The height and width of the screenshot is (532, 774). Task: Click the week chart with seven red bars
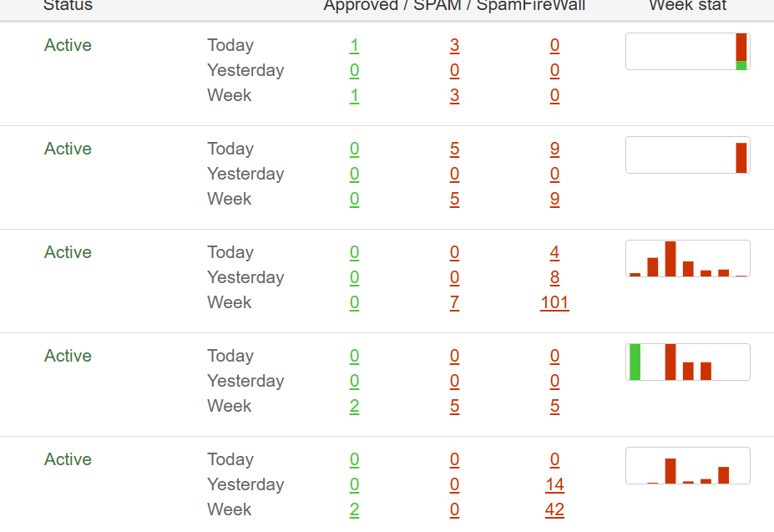[x=687, y=259]
